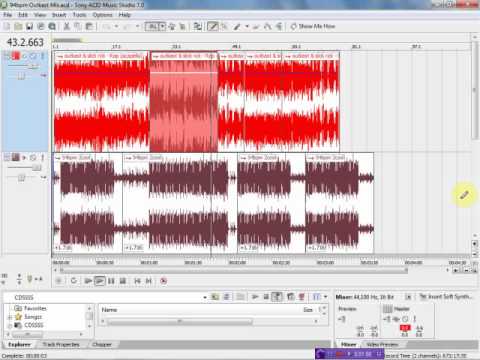Click the Show Me How button
The image size is (480, 360).
(x=313, y=26)
